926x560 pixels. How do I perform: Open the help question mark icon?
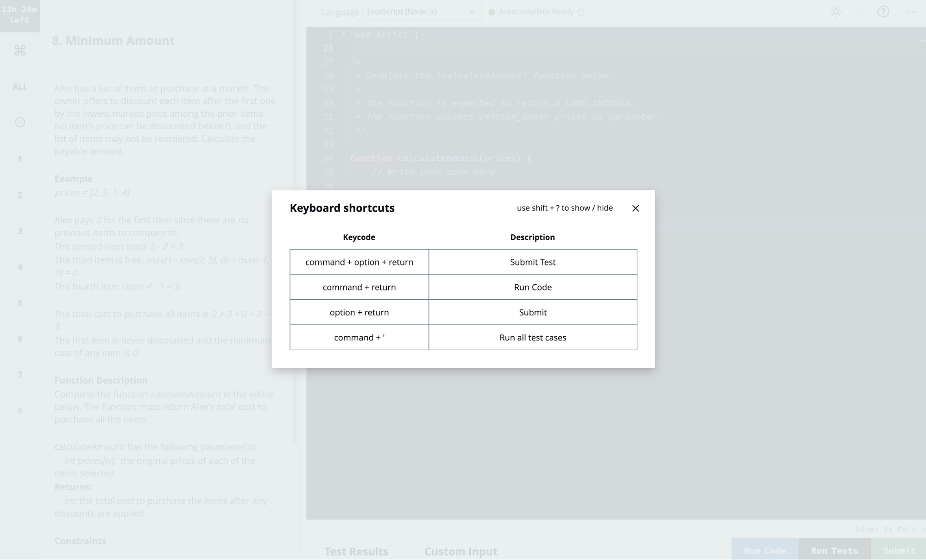pyautogui.click(x=883, y=12)
